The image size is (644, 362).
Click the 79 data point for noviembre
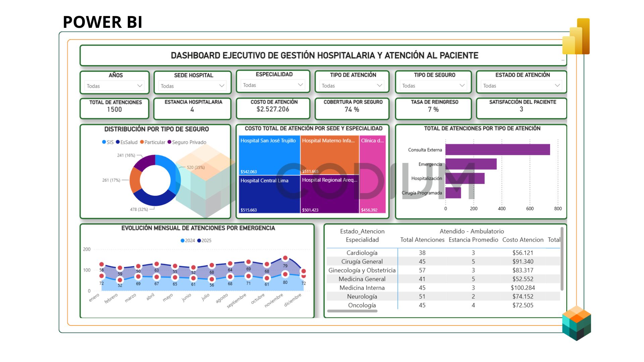pyautogui.click(x=285, y=258)
